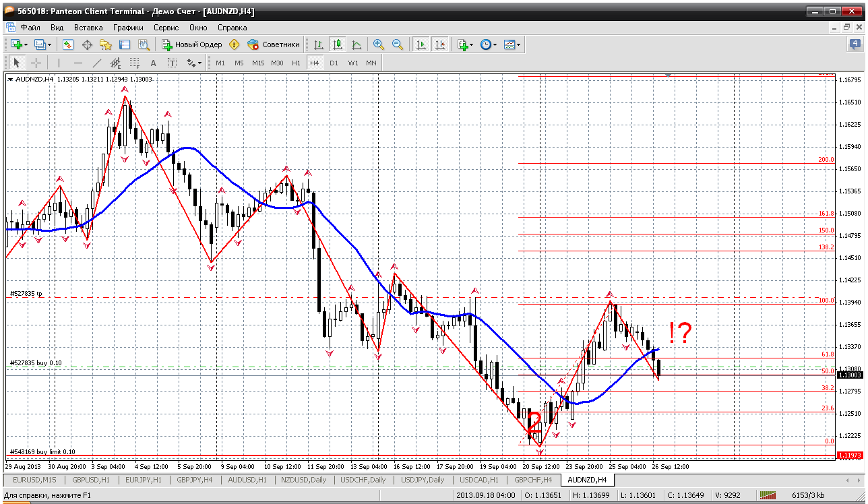The height and width of the screenshot is (504, 868).
Task: Open the Data Window crosshair icon
Action: coord(87,44)
